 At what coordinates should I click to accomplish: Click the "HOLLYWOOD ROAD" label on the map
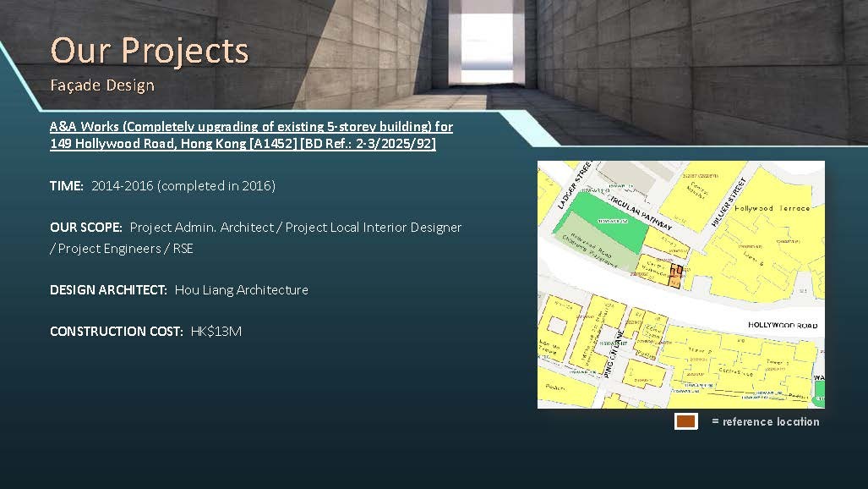click(782, 325)
